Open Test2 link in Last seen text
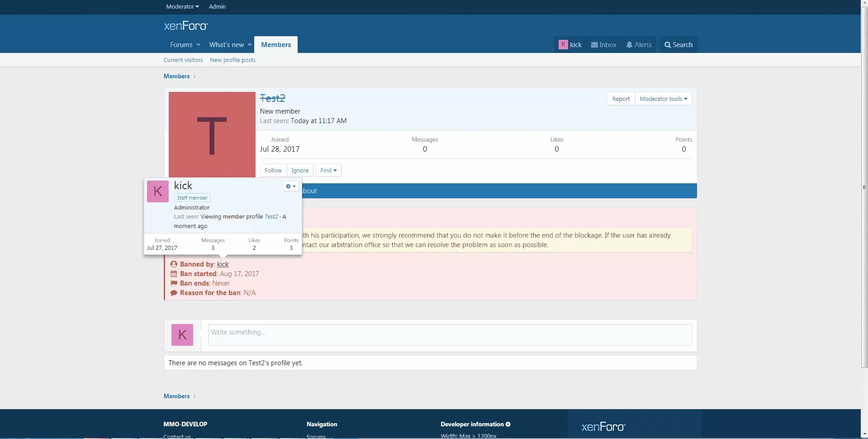Viewport: 868px width, 439px height. coord(271,217)
